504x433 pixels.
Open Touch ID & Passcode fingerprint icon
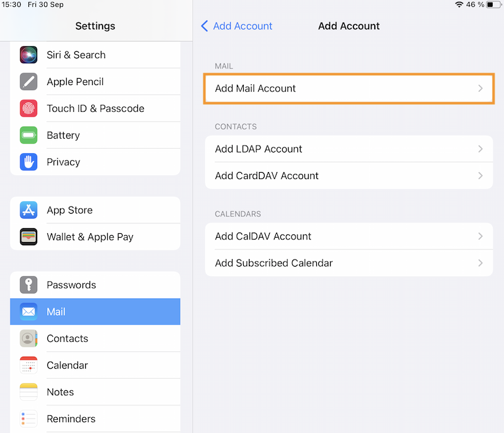tap(28, 108)
